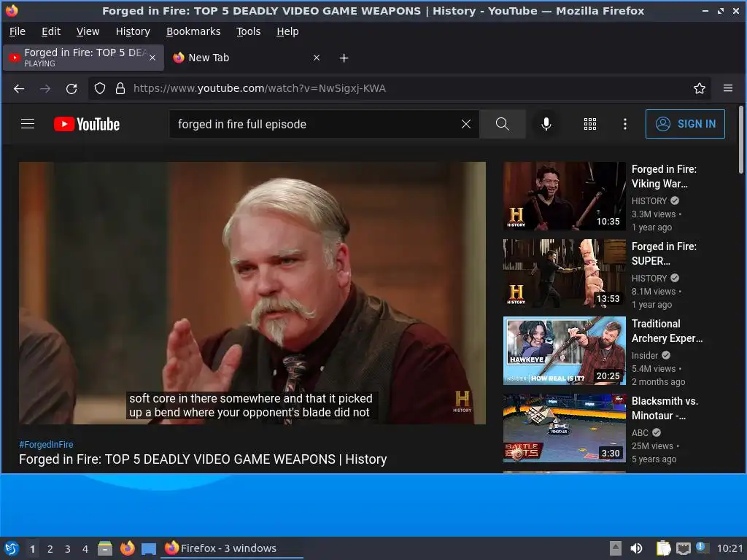Open the Help menu
The height and width of the screenshot is (560, 747).
pos(287,31)
